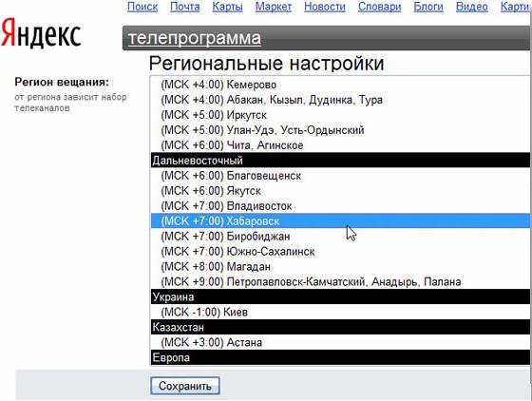
Task: Open the Новости link
Action: click(x=325, y=7)
